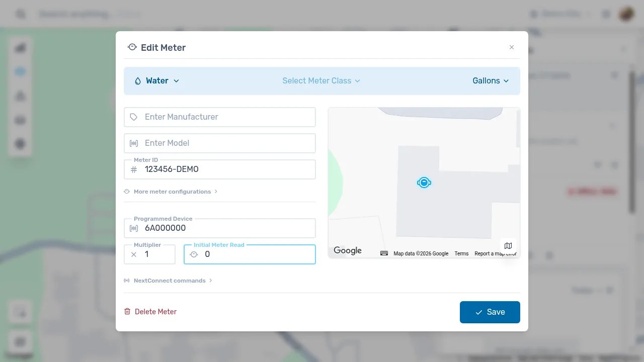Open the user avatar in the top bar

[x=626, y=14]
